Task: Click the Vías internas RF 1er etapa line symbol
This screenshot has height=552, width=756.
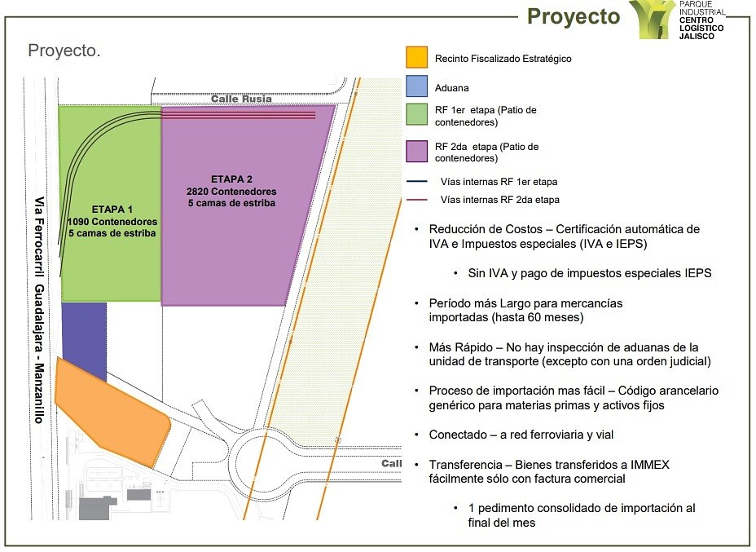Action: 416,182
